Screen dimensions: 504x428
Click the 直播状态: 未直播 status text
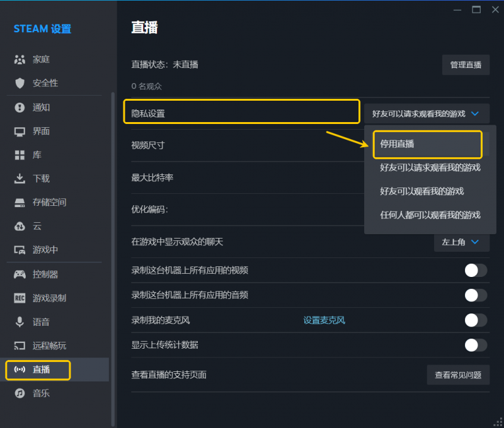(x=164, y=65)
